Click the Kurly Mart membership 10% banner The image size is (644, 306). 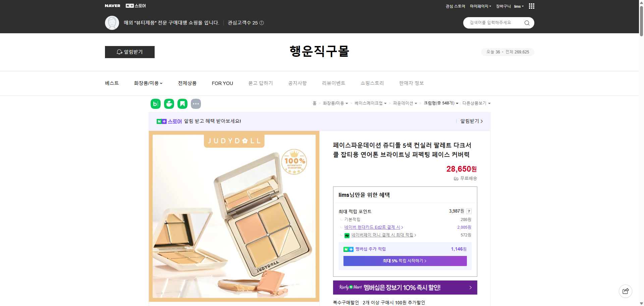click(405, 288)
